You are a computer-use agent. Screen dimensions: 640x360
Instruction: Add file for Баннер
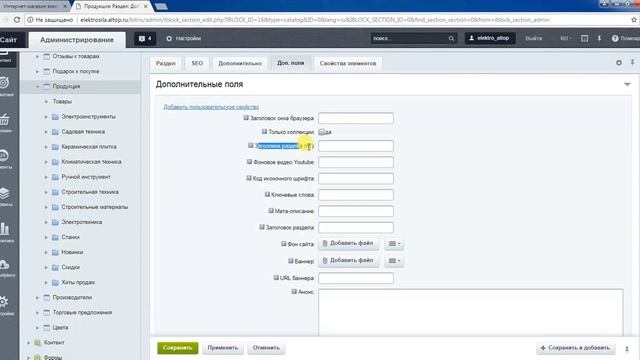tap(348, 260)
